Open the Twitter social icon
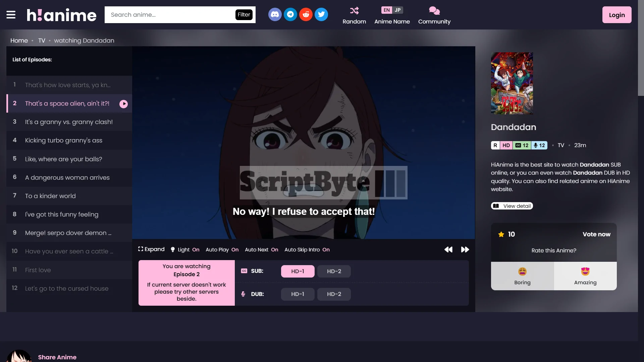This screenshot has height=362, width=644. click(321, 14)
